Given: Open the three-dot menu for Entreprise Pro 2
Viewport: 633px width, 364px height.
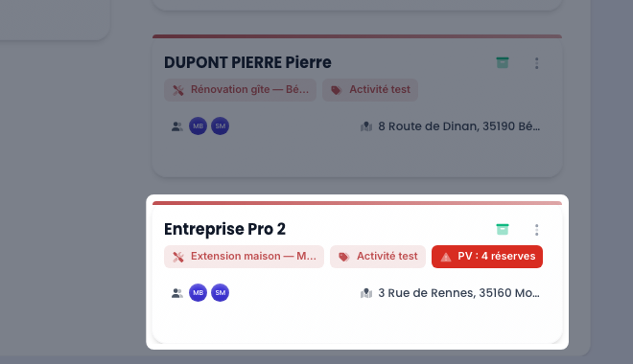Looking at the screenshot, I should coord(536,230).
